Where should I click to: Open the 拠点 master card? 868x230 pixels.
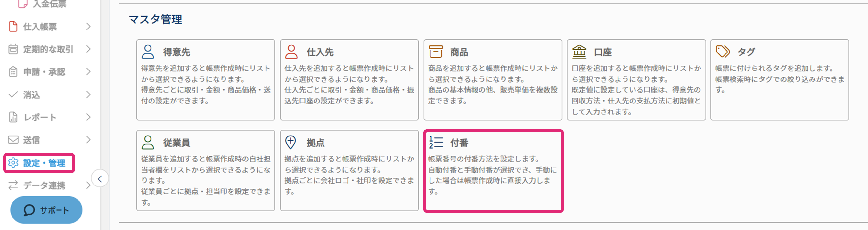349,171
